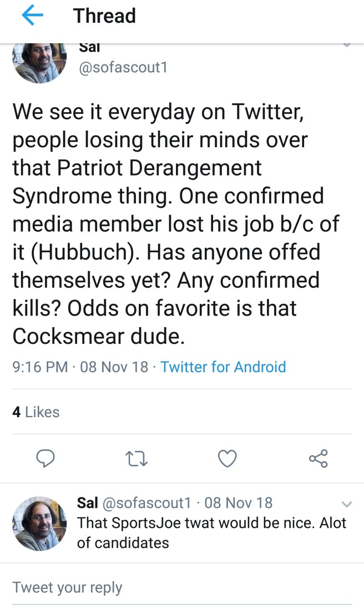Screen dimensions: 364x610
Task: Open the reply about SportsJoe
Action: point(211,533)
